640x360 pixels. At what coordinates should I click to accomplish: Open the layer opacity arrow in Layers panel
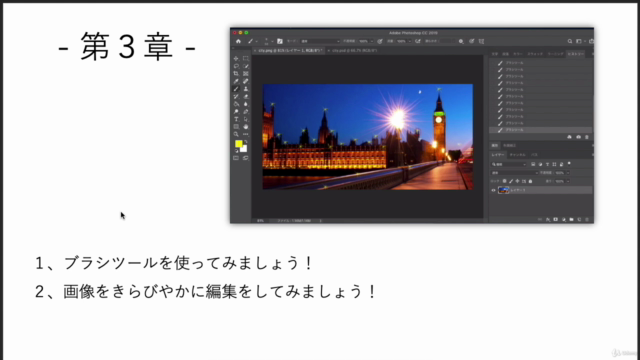[568, 173]
